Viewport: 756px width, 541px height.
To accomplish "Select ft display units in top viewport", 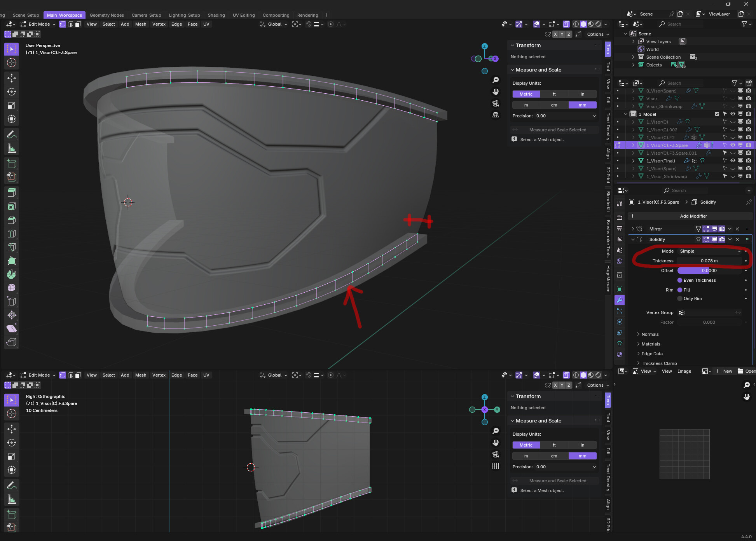I will click(x=554, y=94).
